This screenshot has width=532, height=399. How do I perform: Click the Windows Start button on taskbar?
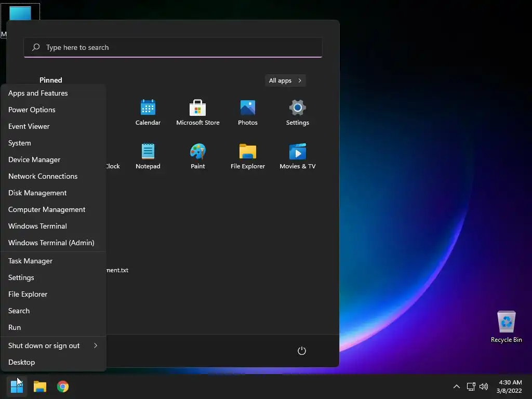tap(17, 387)
